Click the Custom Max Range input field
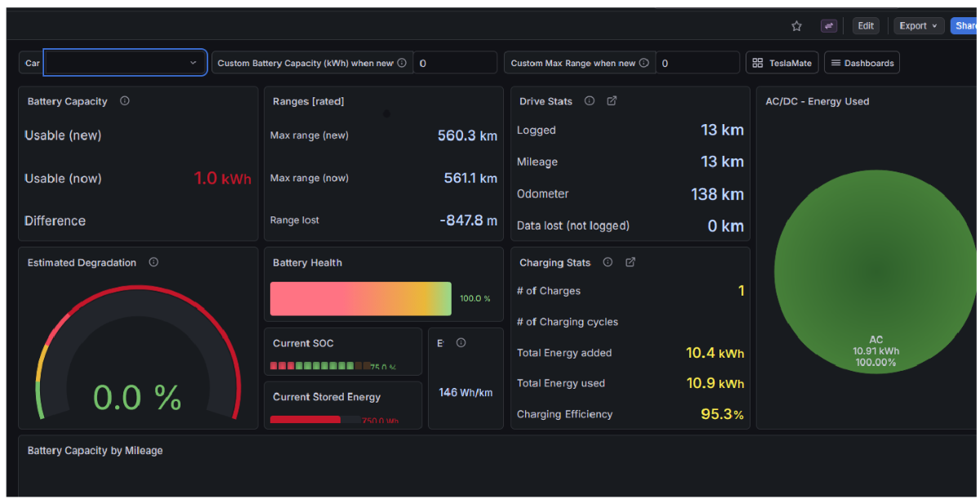Viewport: 980px width, 499px height. (x=698, y=63)
